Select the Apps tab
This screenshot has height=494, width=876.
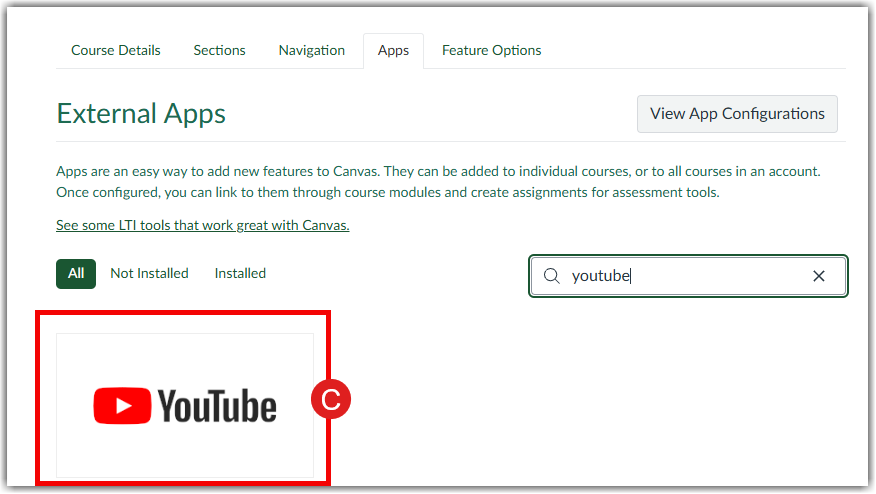click(x=393, y=50)
